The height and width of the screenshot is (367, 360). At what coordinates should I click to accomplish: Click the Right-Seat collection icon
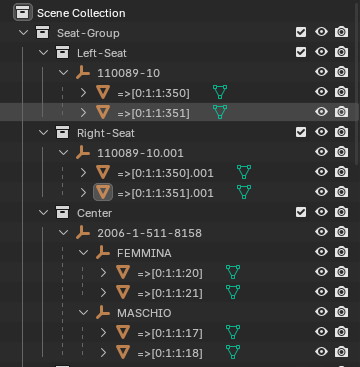62,133
